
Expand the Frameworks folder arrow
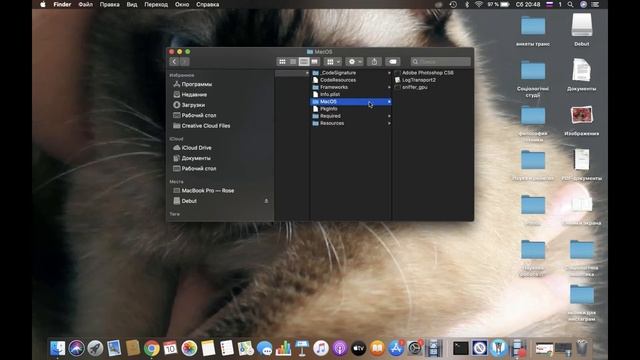pos(389,87)
